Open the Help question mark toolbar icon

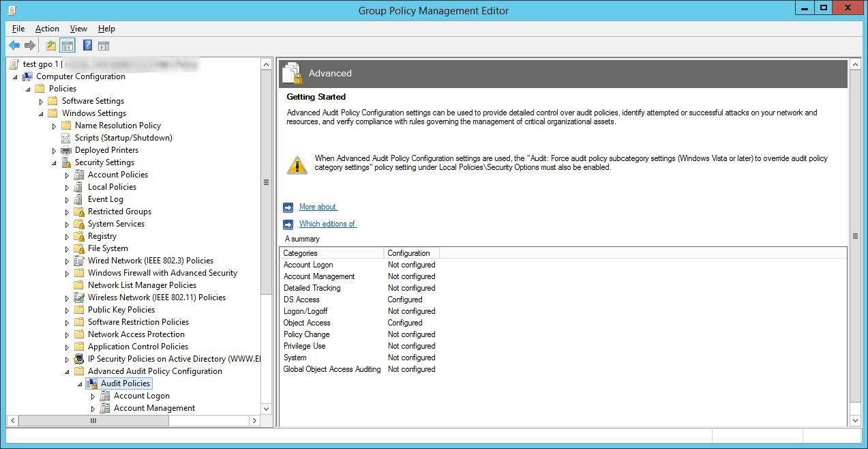pos(87,45)
